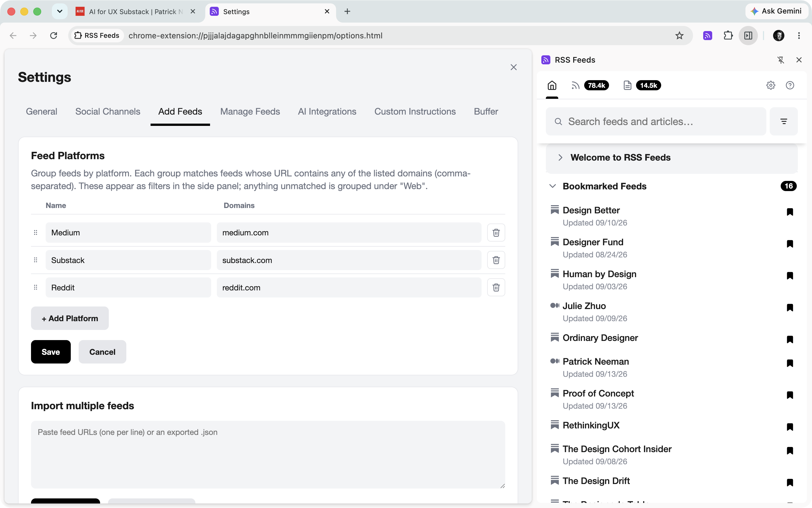Open the feeds view with 78.4k badge
812x508 pixels.
click(x=590, y=85)
